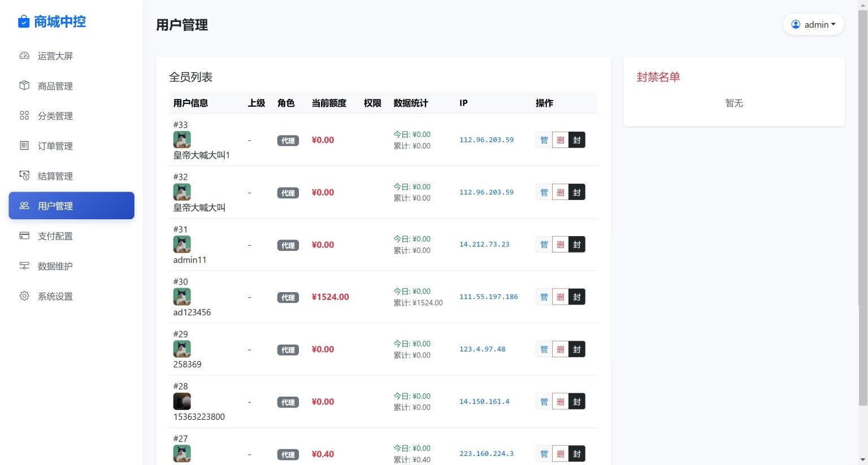This screenshot has height=465, width=868.
Task: Click the 数据维护 maintenance icon
Action: tap(24, 266)
